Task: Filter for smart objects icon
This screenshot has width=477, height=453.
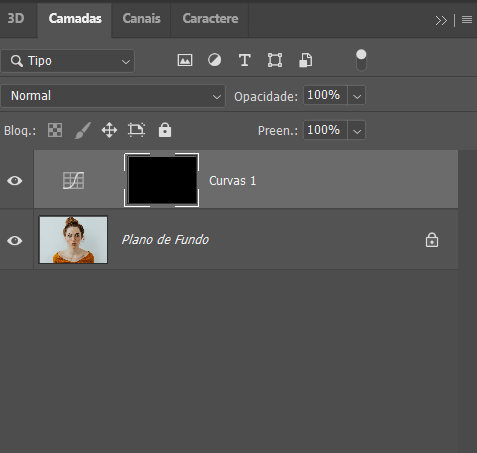Action: (x=306, y=60)
